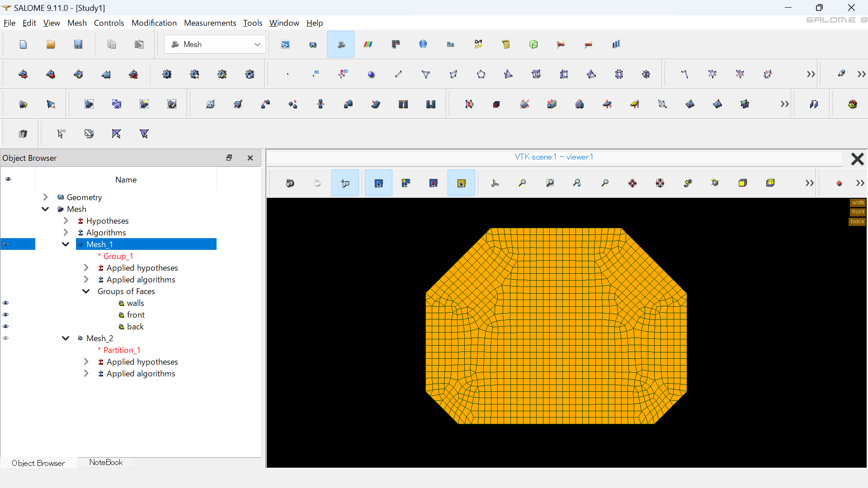Viewport: 868px width, 488px height.
Task: Hide the walls face group
Action: (6, 303)
